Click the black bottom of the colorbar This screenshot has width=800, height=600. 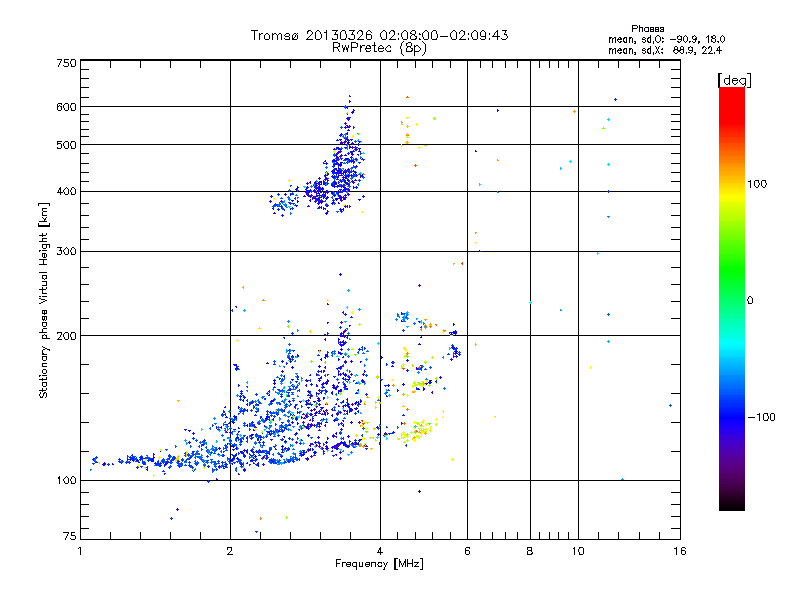point(732,504)
